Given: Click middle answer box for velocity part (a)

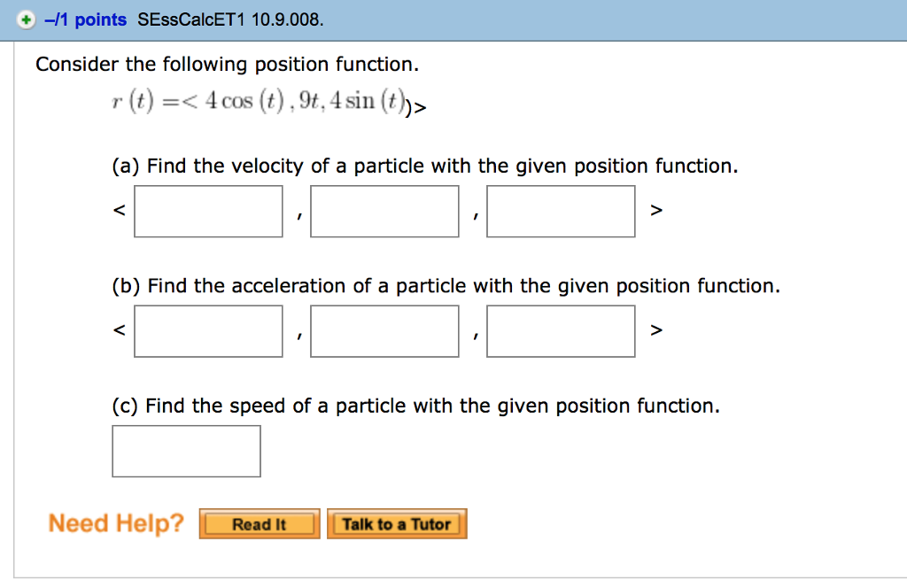Looking at the screenshot, I should coord(384,211).
